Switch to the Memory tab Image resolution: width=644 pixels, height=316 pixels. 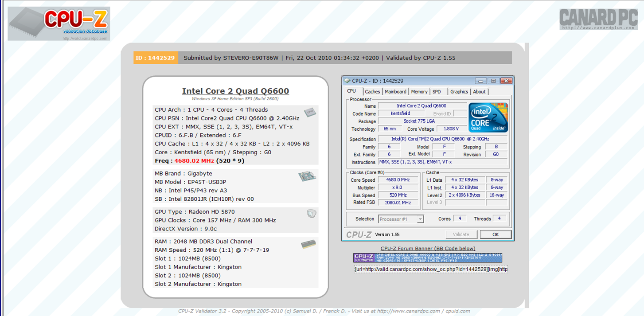click(x=419, y=92)
